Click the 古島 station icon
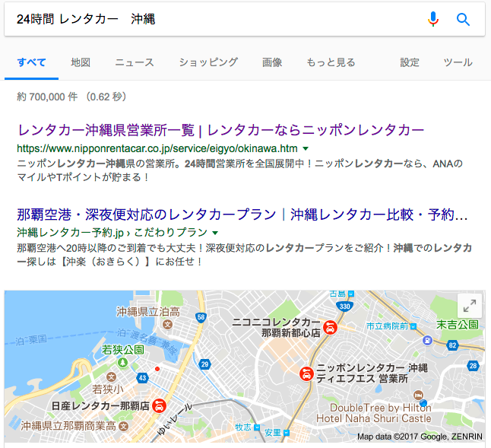The height and width of the screenshot is (448, 491). tap(351, 294)
